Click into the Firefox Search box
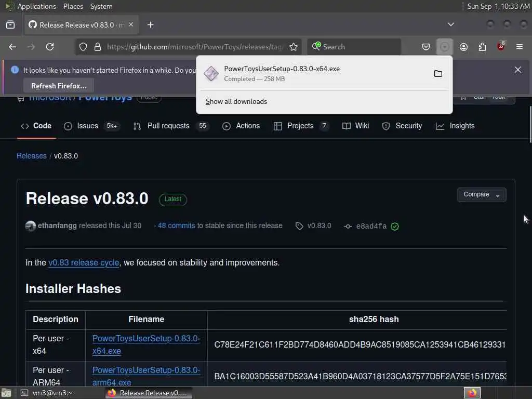Image resolution: width=532 pixels, height=399 pixels. (x=354, y=47)
